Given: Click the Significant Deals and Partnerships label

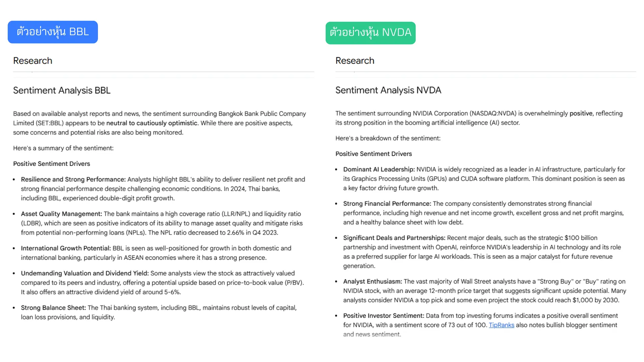Looking at the screenshot, I should 394,238.
